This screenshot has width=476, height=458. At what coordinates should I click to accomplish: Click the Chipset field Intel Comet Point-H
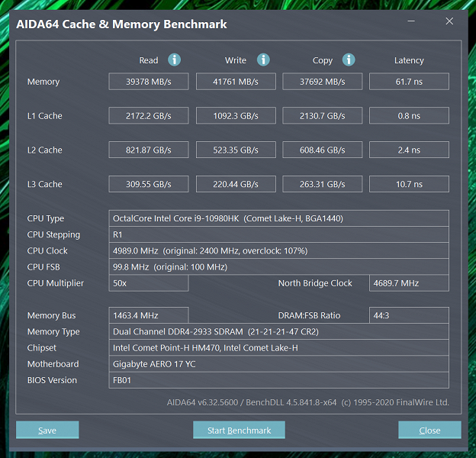[x=279, y=348]
